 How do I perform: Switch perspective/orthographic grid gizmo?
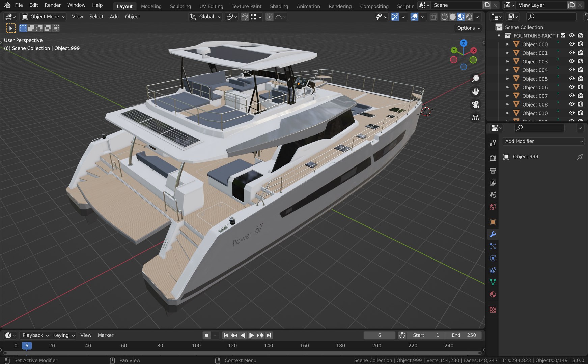pyautogui.click(x=475, y=117)
